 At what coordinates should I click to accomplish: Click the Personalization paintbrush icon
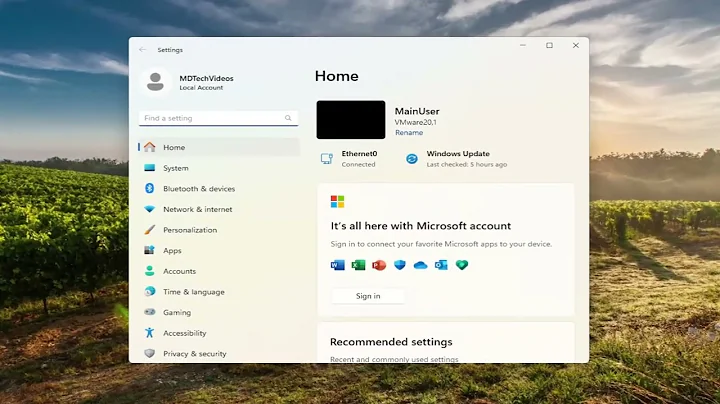tap(150, 230)
